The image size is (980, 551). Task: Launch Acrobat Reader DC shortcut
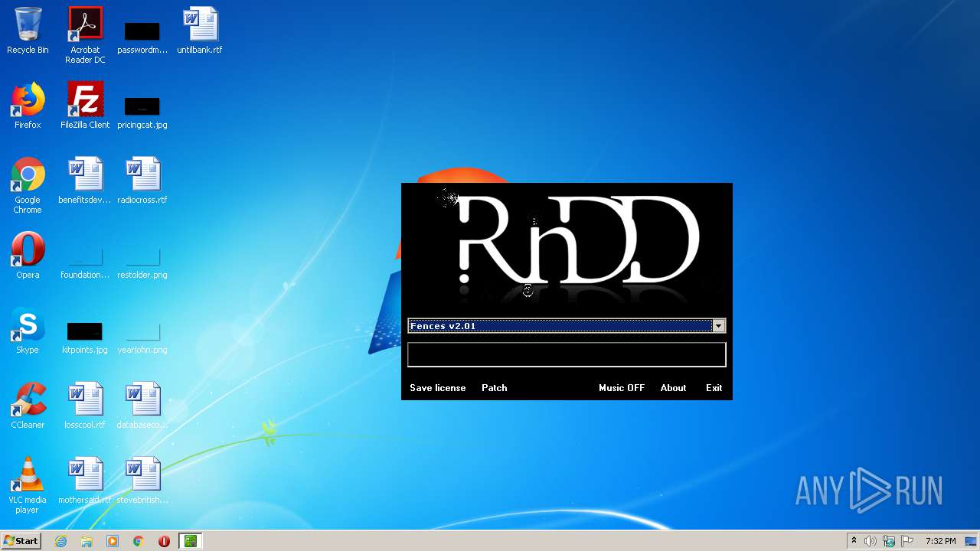[x=85, y=34]
